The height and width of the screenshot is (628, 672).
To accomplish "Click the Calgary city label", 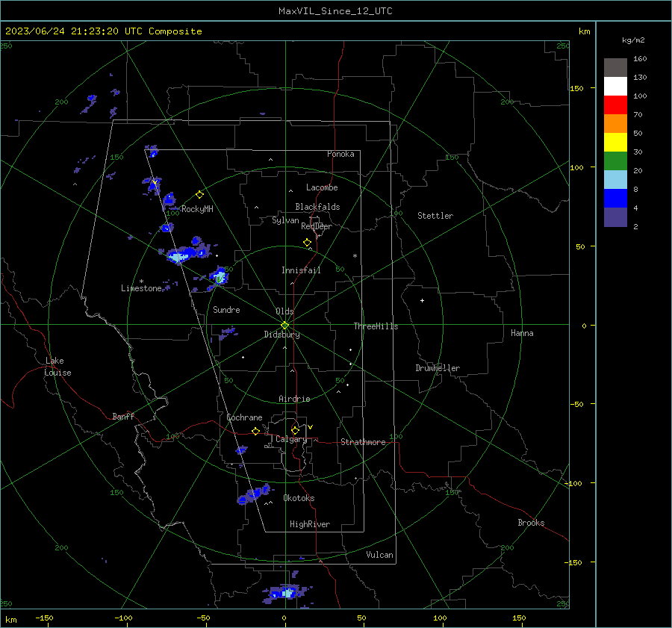I will 291,439.
